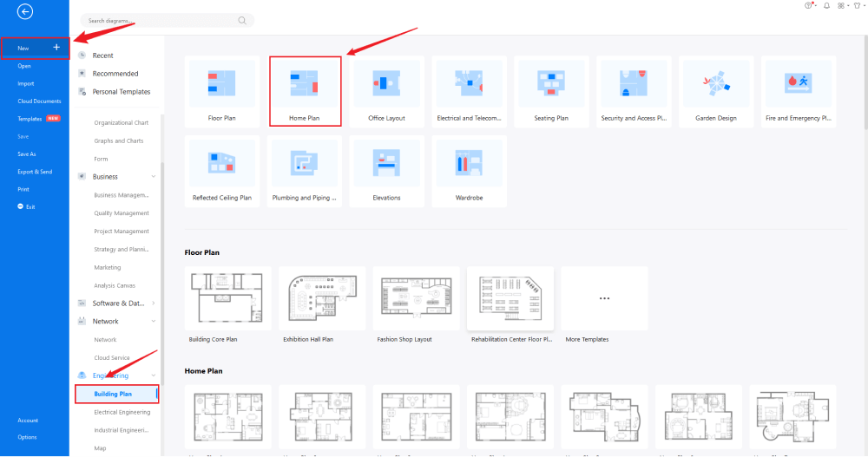Click the back arrow icon
The height and width of the screenshot is (457, 868).
point(25,11)
